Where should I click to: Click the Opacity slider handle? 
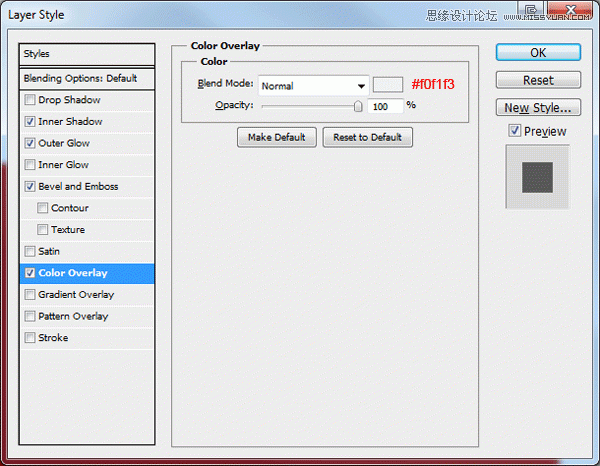point(358,106)
